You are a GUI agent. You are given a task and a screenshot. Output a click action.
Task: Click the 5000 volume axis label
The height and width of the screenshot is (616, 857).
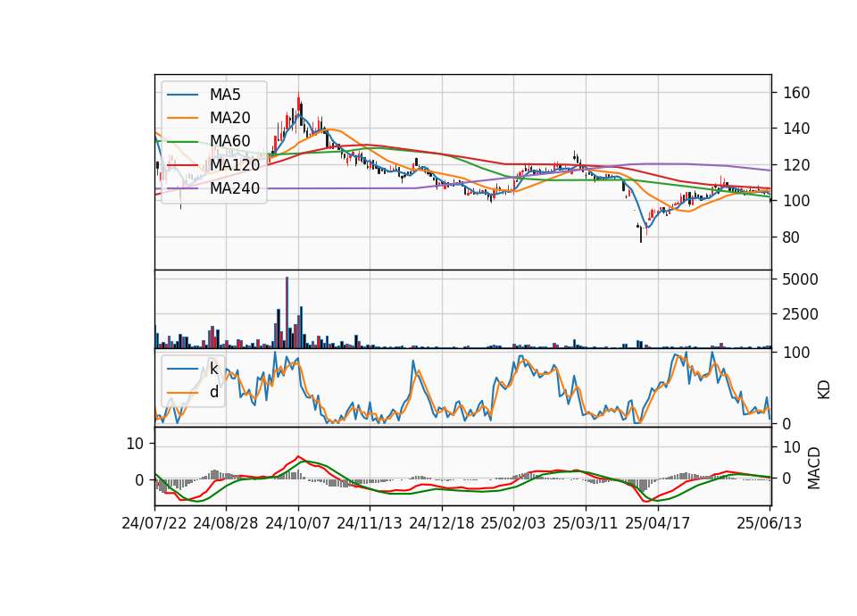coord(801,279)
